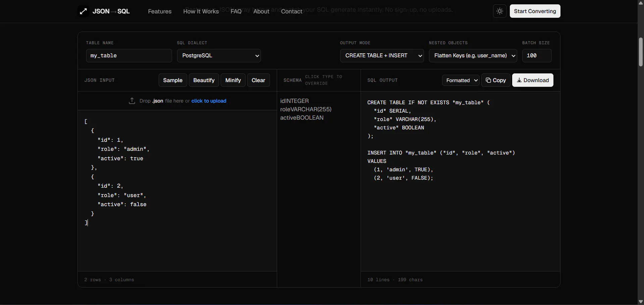Follow the click to upload link
Viewport: 644px width, 305px height.
coord(209,101)
